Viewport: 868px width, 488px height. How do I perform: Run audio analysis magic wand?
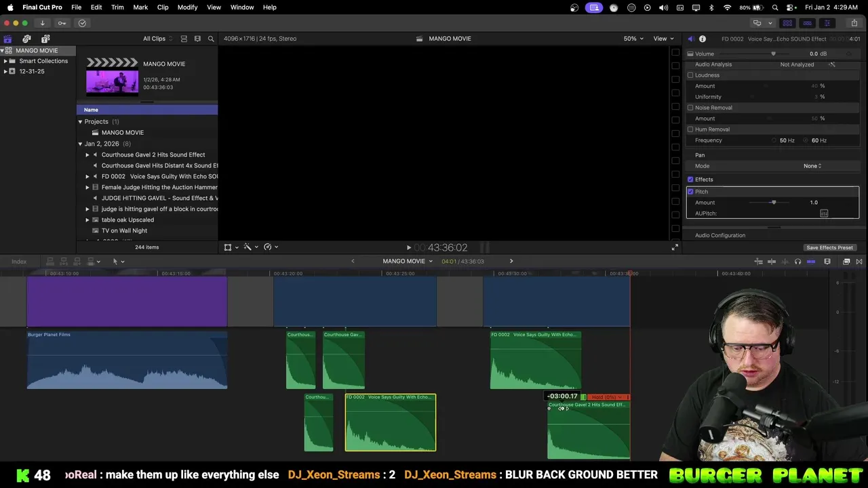[x=832, y=64]
